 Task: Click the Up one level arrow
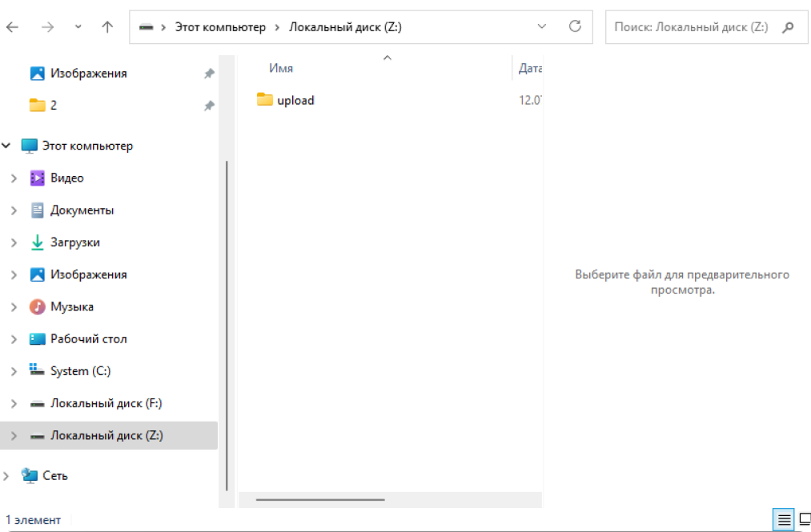coord(107,26)
